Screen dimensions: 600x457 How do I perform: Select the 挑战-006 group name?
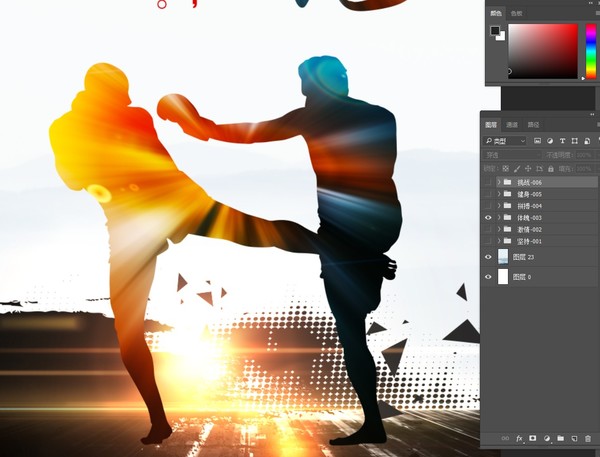point(529,183)
